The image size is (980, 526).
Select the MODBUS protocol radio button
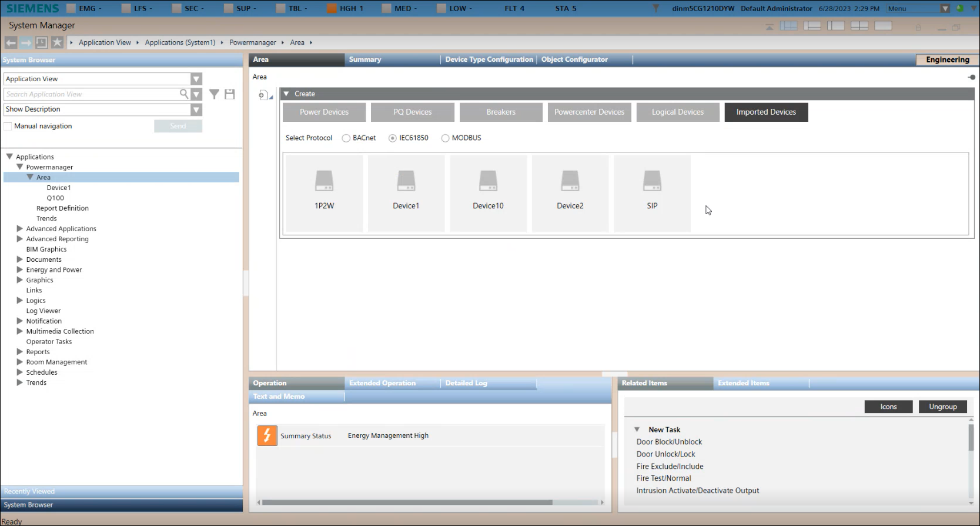(445, 138)
